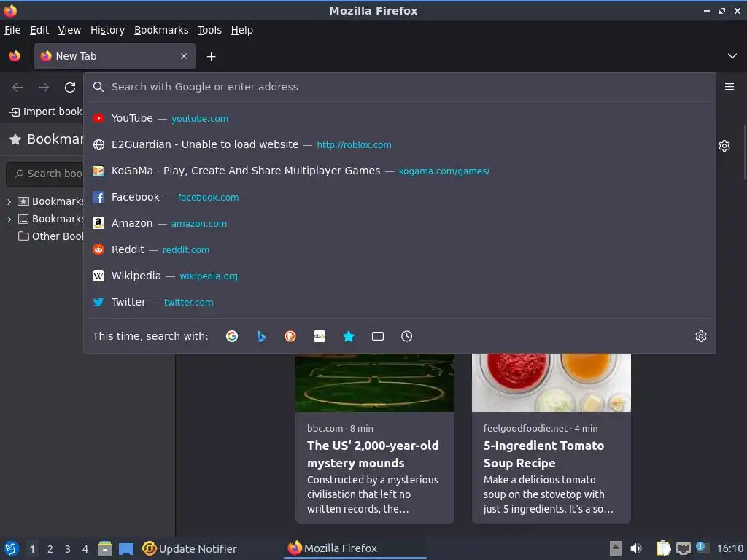Switch to workspace 2
This screenshot has height=560, width=747.
[x=50, y=549]
